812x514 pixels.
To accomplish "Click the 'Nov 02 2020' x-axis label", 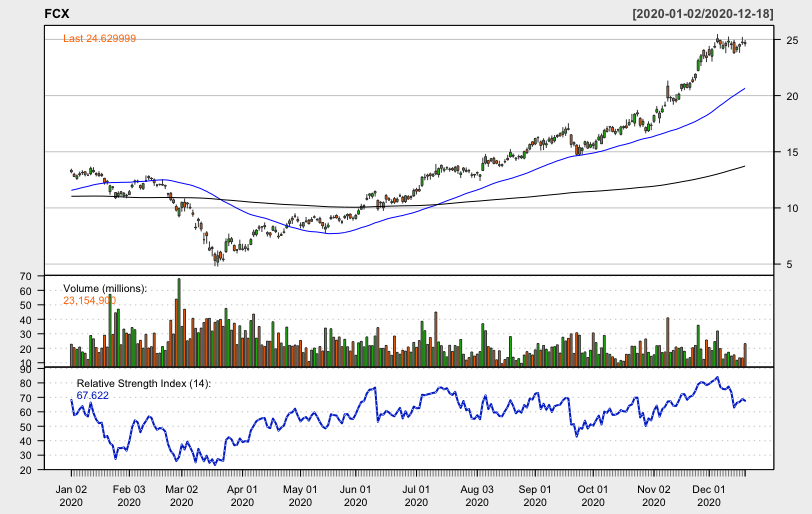I will [654, 495].
